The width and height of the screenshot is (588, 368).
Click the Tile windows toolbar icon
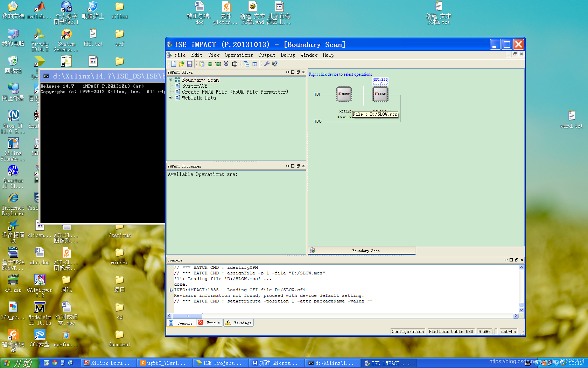pos(254,64)
